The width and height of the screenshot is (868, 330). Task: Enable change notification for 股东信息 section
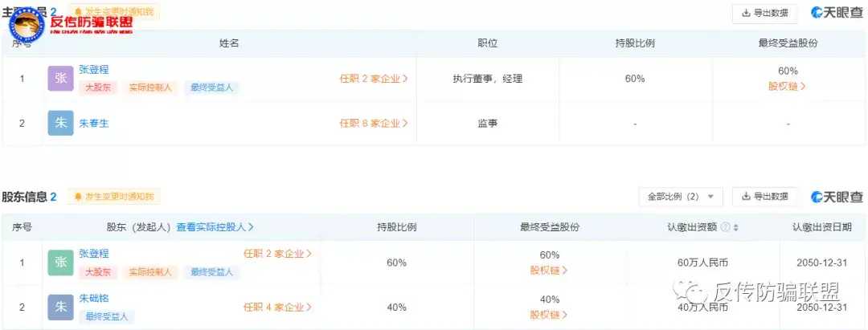(114, 197)
